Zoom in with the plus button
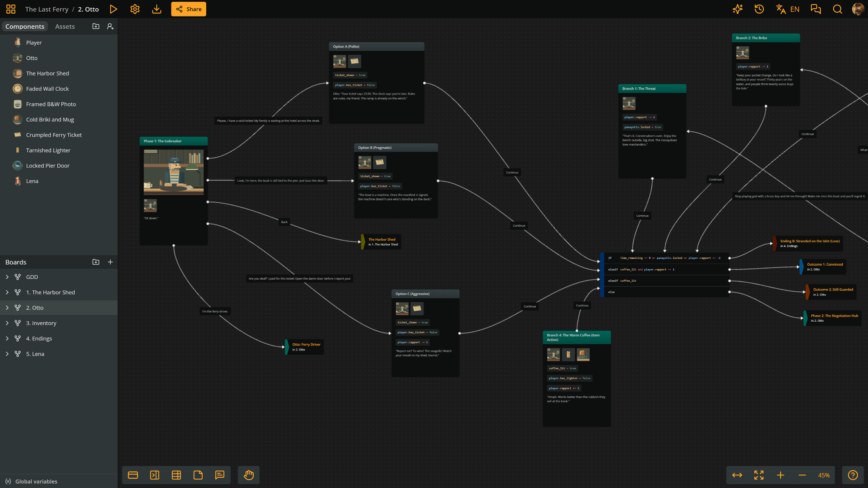The height and width of the screenshot is (488, 868). [x=780, y=475]
